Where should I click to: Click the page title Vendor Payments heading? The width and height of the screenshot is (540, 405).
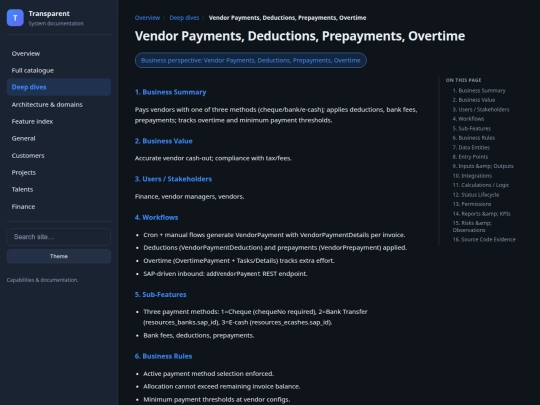(x=300, y=36)
